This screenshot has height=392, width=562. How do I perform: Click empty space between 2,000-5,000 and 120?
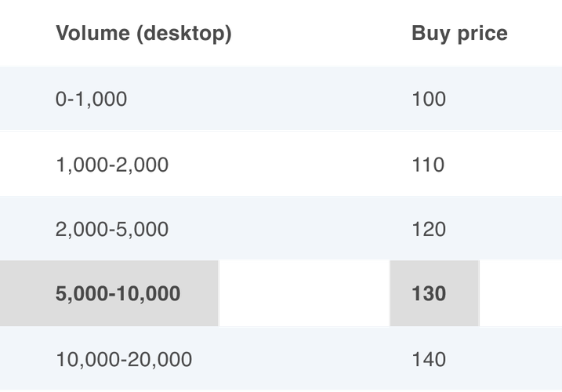pyautogui.click(x=290, y=230)
